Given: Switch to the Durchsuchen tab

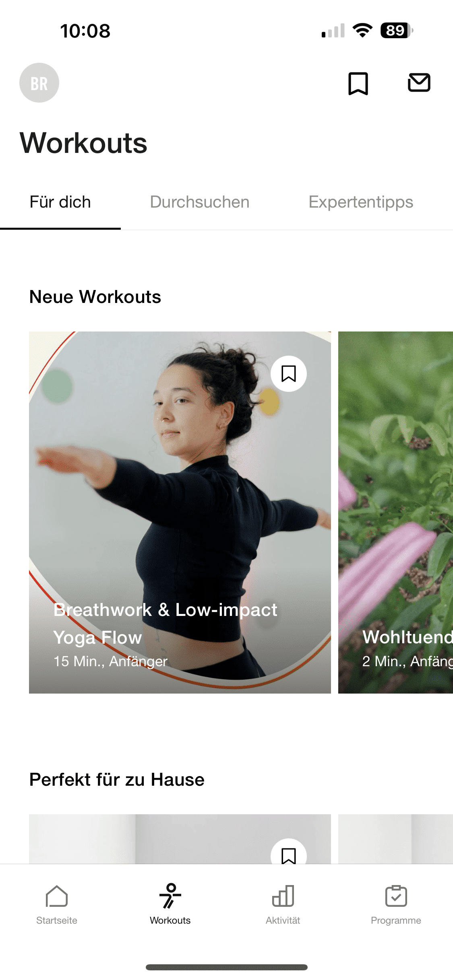Looking at the screenshot, I should coord(200,202).
